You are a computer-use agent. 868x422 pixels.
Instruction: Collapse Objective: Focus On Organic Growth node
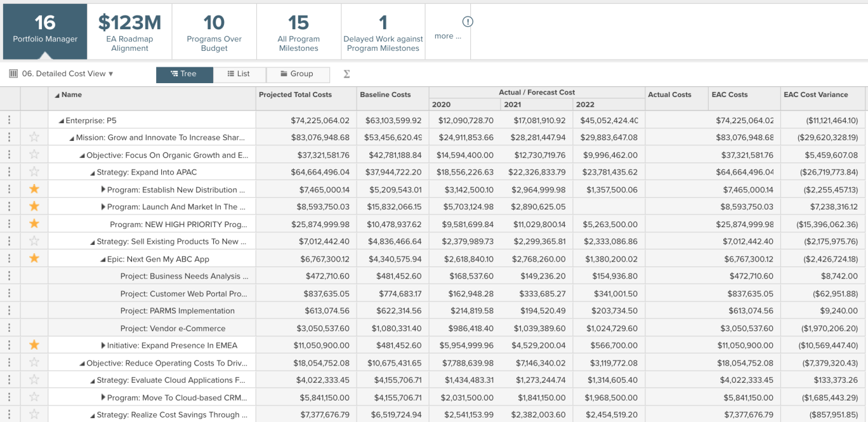[82, 155]
